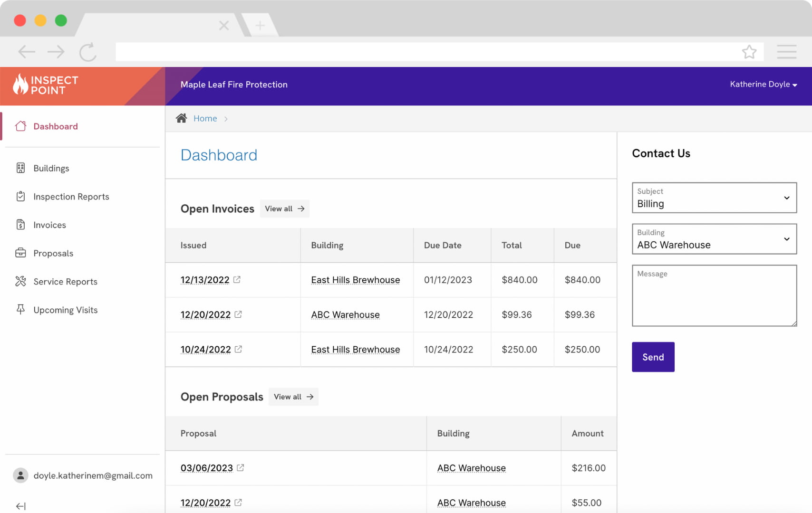The width and height of the screenshot is (812, 513).
Task: Open Proposals in sidebar menu
Action: click(x=53, y=253)
